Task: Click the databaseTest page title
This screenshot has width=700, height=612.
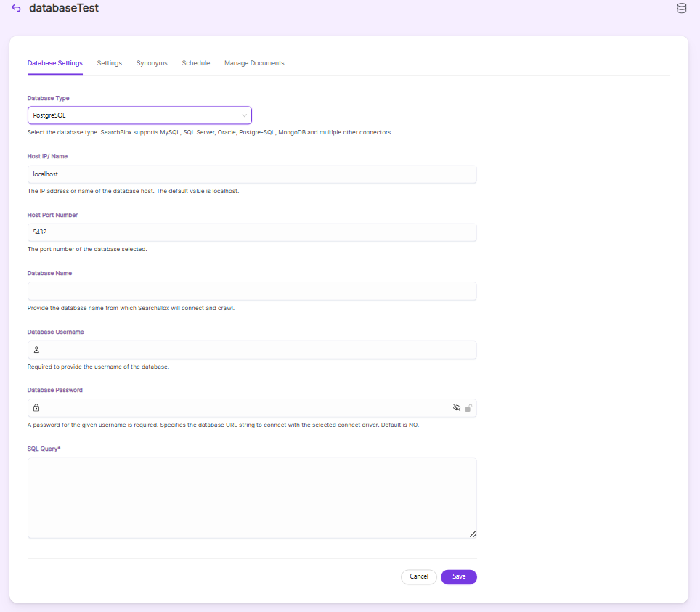Action: click(64, 8)
